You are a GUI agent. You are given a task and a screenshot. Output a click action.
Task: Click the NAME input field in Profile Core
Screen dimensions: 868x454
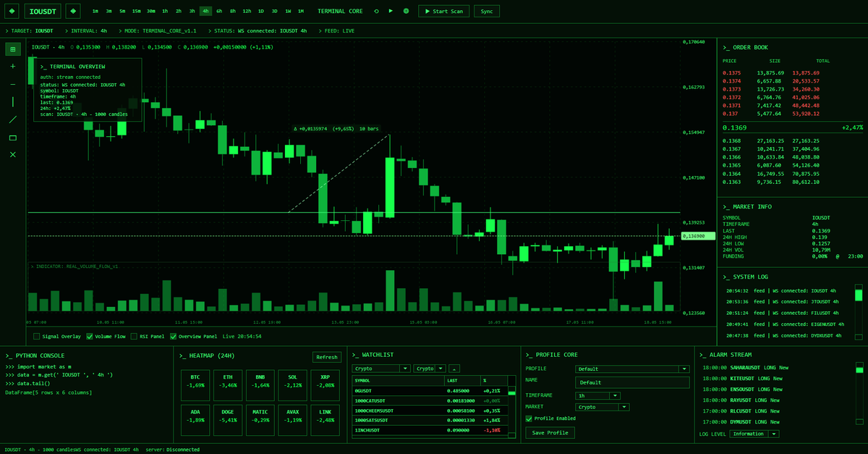click(x=631, y=382)
